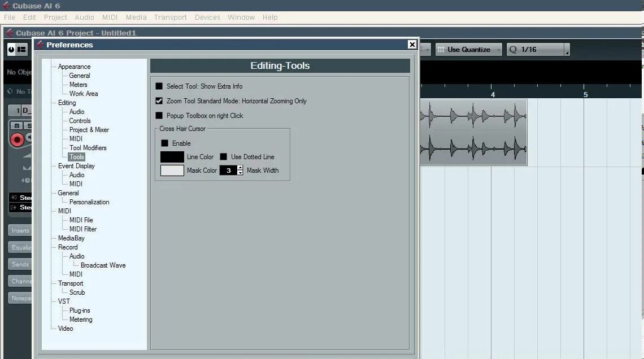Click the input routing arrow icon

[14, 198]
